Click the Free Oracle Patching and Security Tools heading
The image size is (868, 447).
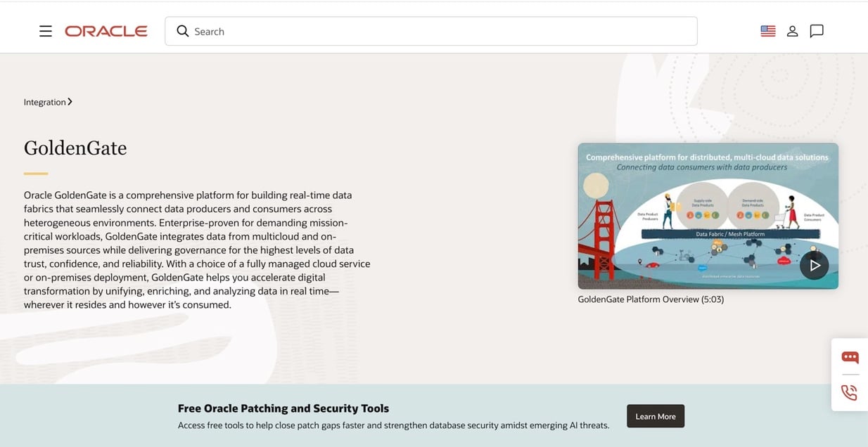[x=283, y=408]
